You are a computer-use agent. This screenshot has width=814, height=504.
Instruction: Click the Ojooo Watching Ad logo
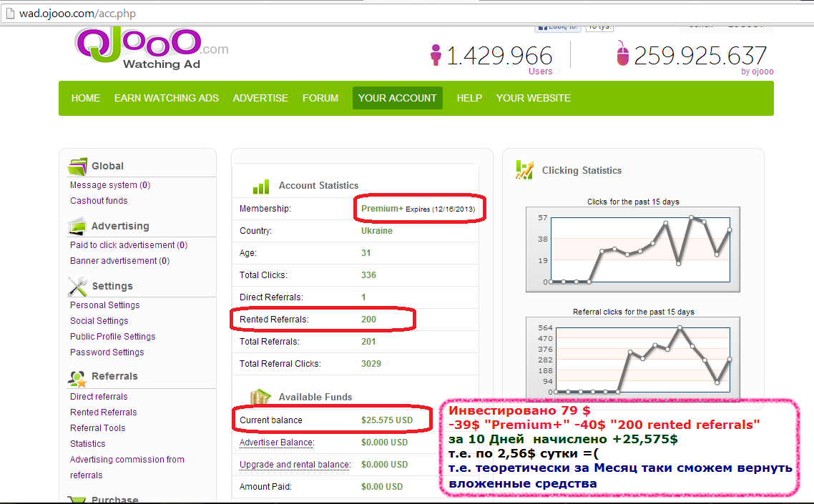click(152, 48)
